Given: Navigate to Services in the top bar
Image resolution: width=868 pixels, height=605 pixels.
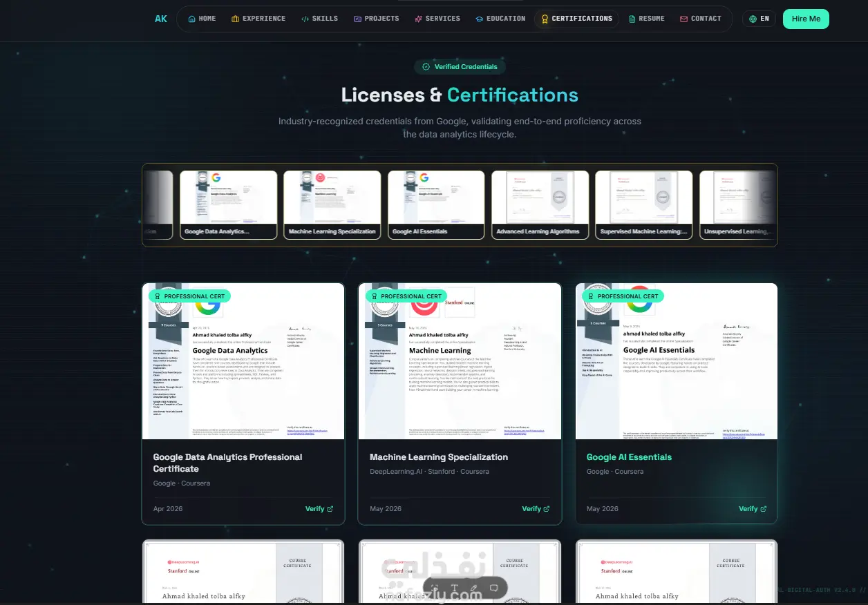Looking at the screenshot, I should click(437, 19).
